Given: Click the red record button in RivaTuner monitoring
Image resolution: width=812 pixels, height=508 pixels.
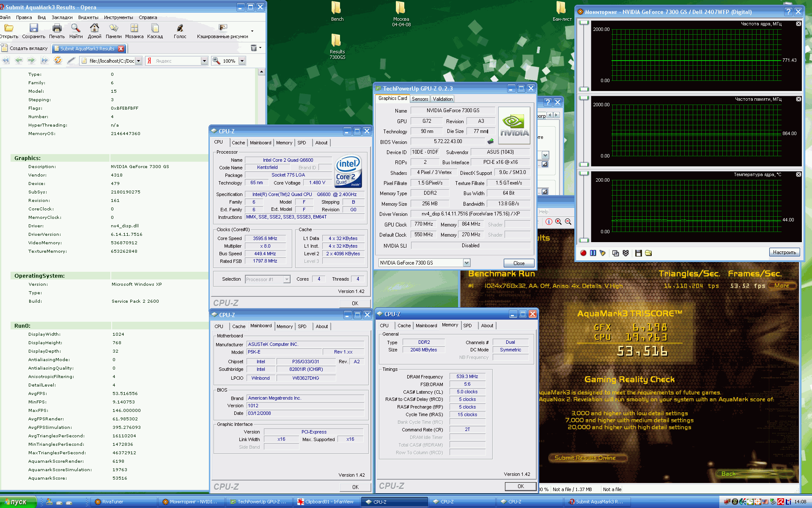Looking at the screenshot, I should pos(583,253).
